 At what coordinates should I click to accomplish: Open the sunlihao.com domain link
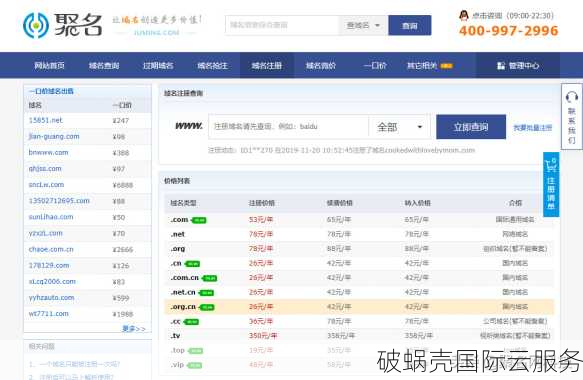51,217
